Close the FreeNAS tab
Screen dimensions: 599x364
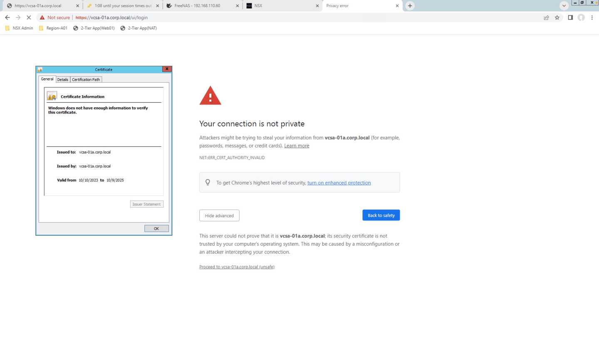pyautogui.click(x=238, y=6)
